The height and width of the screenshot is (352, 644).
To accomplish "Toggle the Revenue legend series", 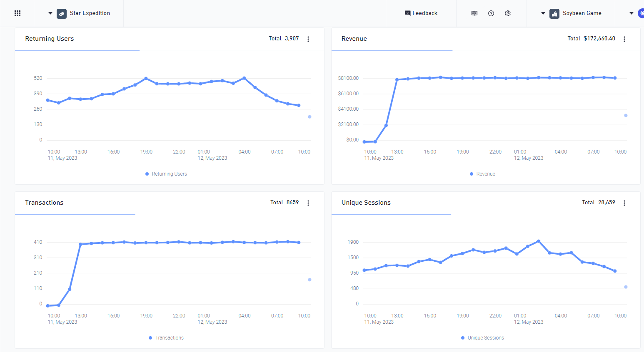I will 482,174.
